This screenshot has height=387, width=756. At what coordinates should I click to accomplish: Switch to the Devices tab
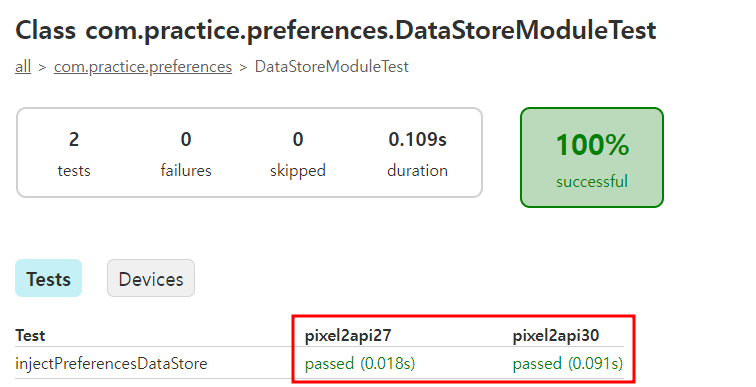[151, 278]
